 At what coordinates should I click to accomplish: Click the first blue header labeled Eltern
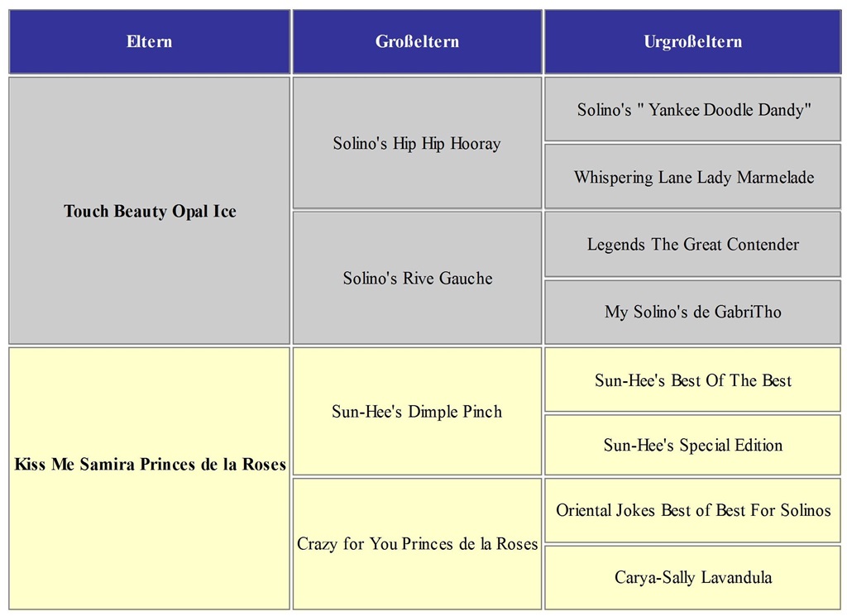pos(150,42)
